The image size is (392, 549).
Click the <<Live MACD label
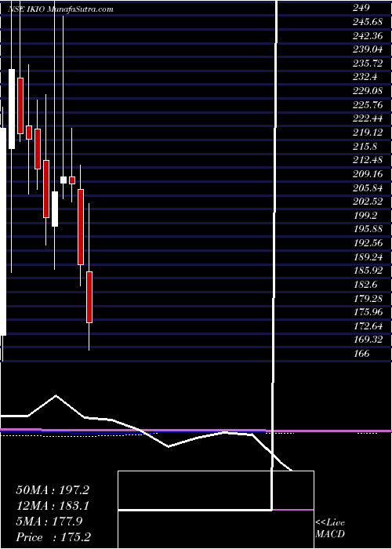(x=330, y=529)
